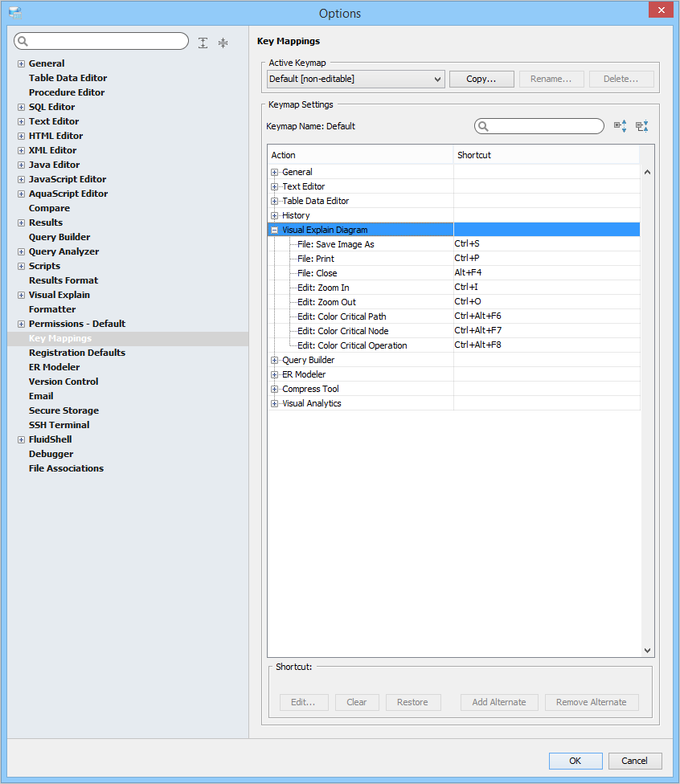The width and height of the screenshot is (680, 784).
Task: Click the magnifier icon in the left options search box
Action: 23,41
